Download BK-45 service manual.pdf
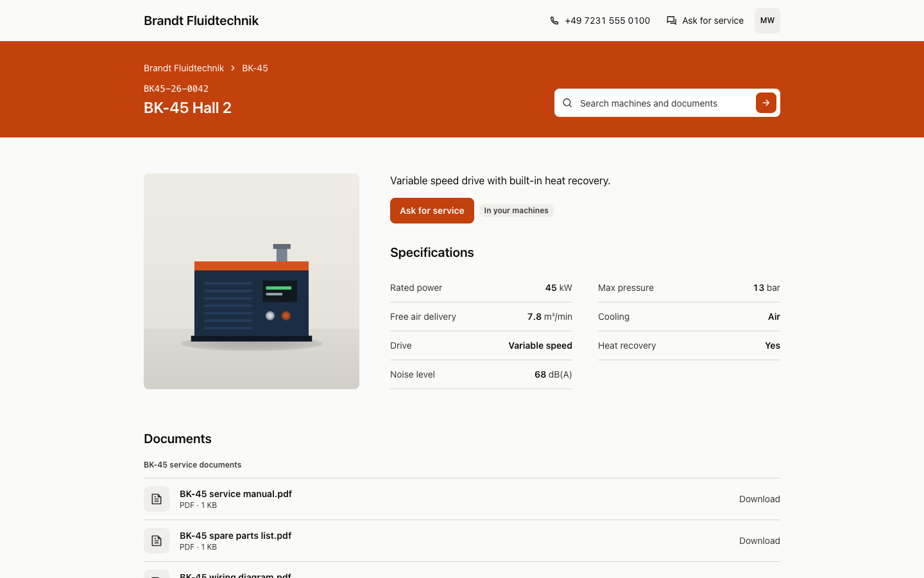 tap(760, 499)
